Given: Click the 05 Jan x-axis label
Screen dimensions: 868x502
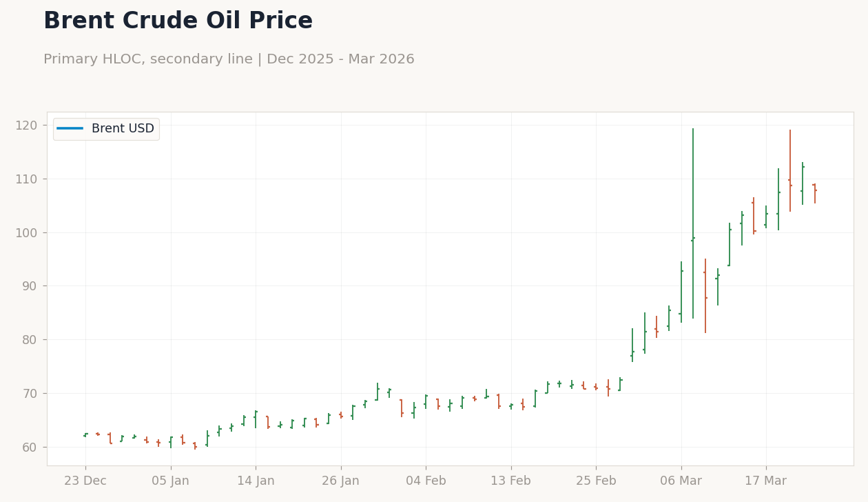Looking at the screenshot, I should click(170, 481).
